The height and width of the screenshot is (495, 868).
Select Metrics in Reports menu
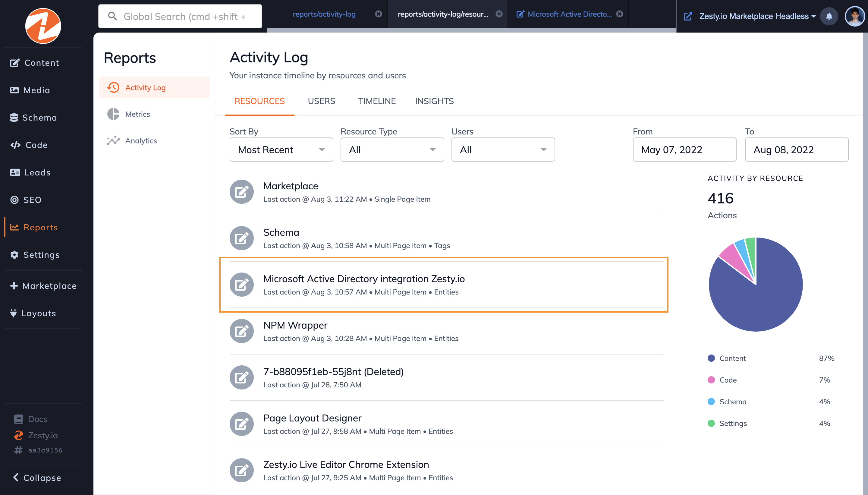[154, 114]
